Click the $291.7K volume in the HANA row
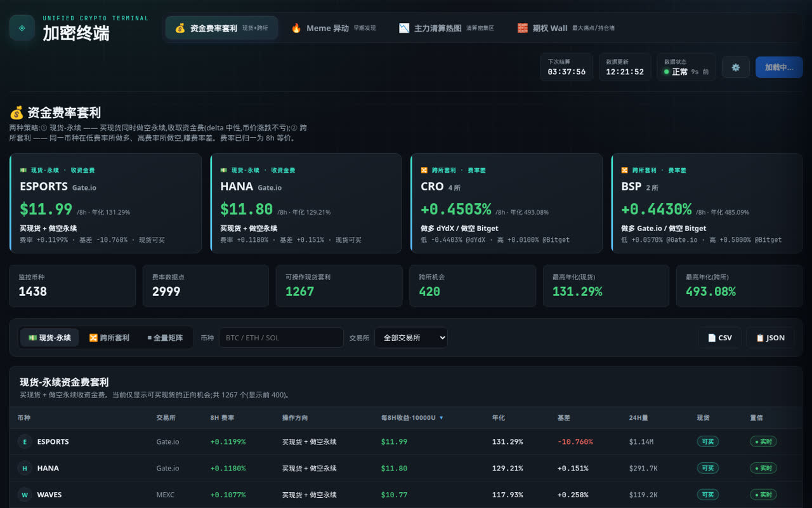 643,469
